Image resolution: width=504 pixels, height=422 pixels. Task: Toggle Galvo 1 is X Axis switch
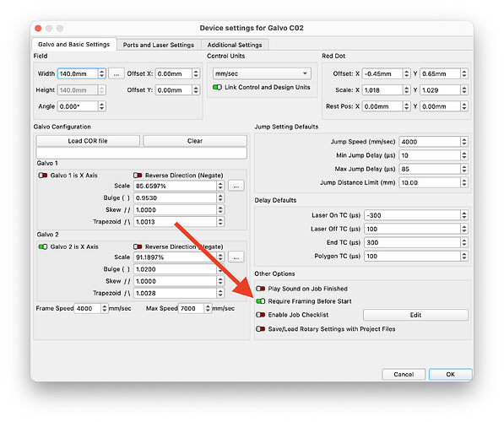click(x=43, y=176)
